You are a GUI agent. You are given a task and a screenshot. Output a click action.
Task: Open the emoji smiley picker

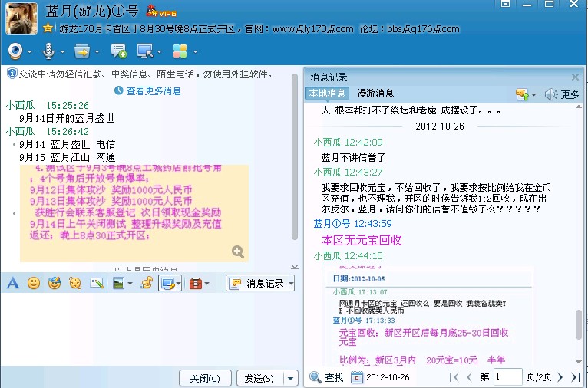click(x=34, y=283)
